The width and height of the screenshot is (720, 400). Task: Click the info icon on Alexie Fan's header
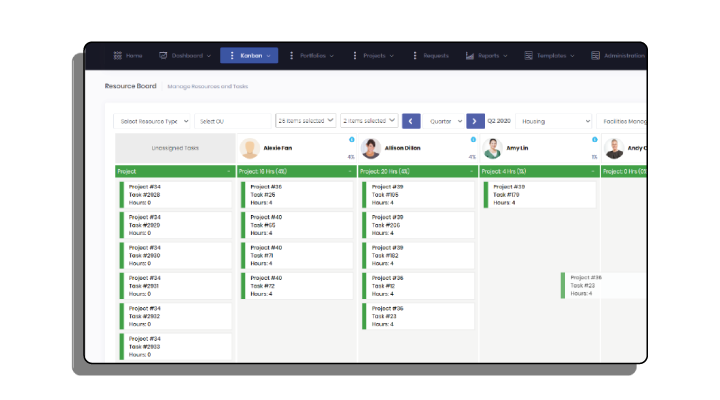352,139
